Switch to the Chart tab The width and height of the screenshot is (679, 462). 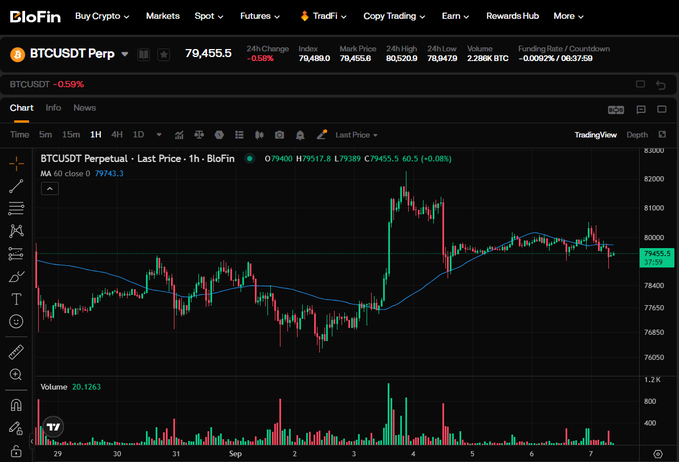[x=22, y=108]
